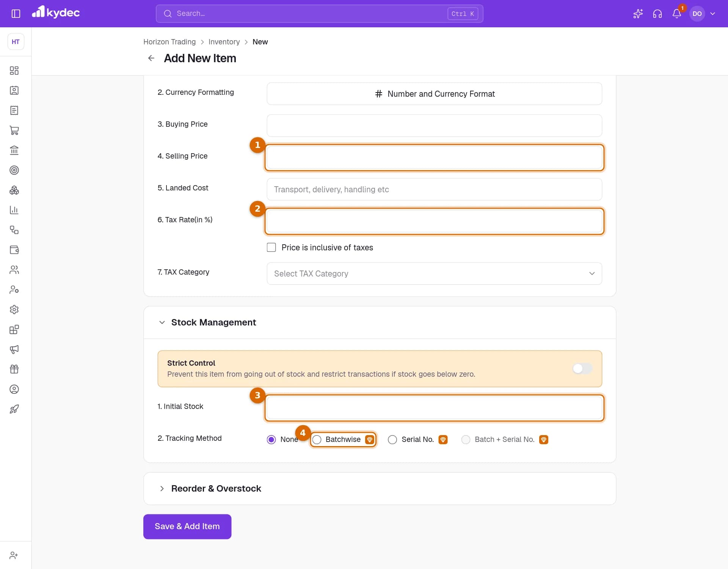
Task: Open the DO user avatar menu
Action: coord(697,14)
